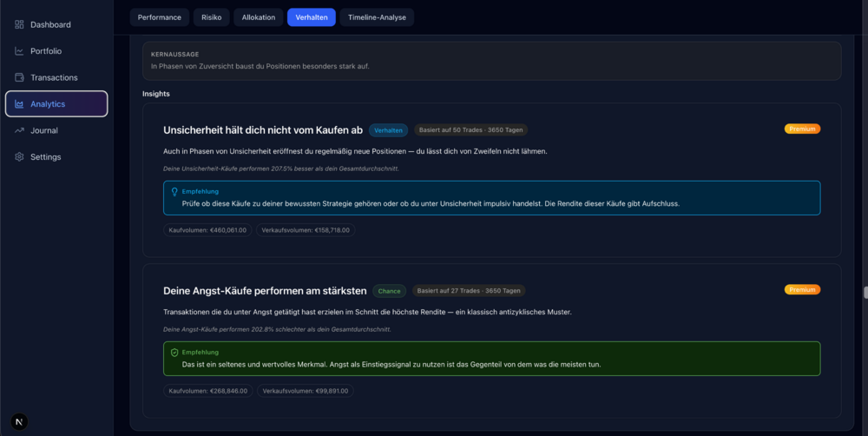The height and width of the screenshot is (436, 868).
Task: Click the Transactions wallet icon in sidebar
Action: 19,77
